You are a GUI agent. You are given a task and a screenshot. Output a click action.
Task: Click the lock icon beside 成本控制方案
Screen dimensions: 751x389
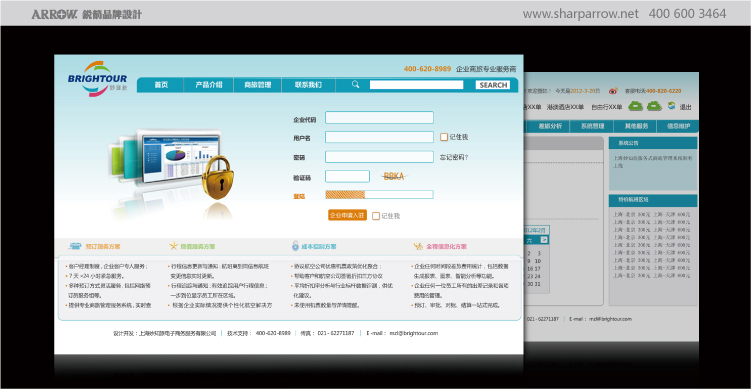(x=295, y=246)
